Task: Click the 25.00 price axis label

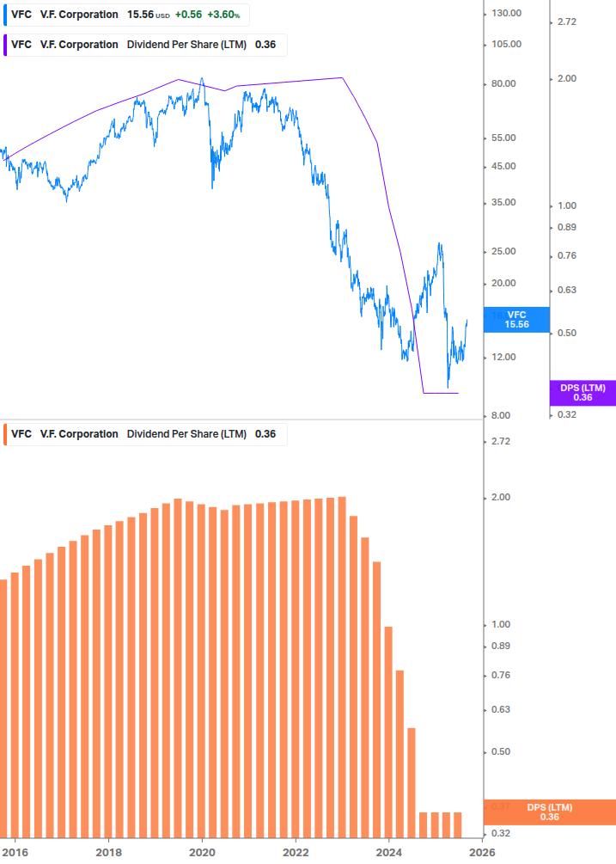Action: pos(503,251)
